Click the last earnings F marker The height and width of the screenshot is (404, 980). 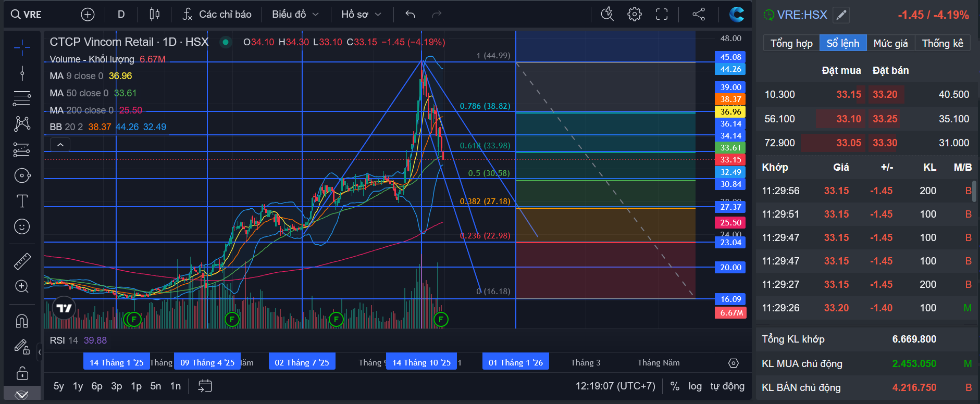pos(441,319)
